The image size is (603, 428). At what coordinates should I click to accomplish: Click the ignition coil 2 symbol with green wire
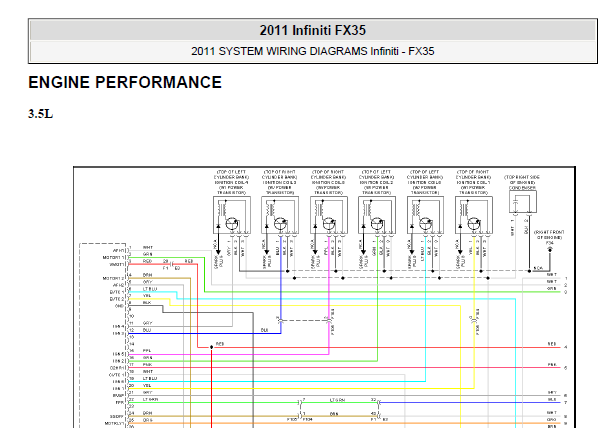click(377, 215)
